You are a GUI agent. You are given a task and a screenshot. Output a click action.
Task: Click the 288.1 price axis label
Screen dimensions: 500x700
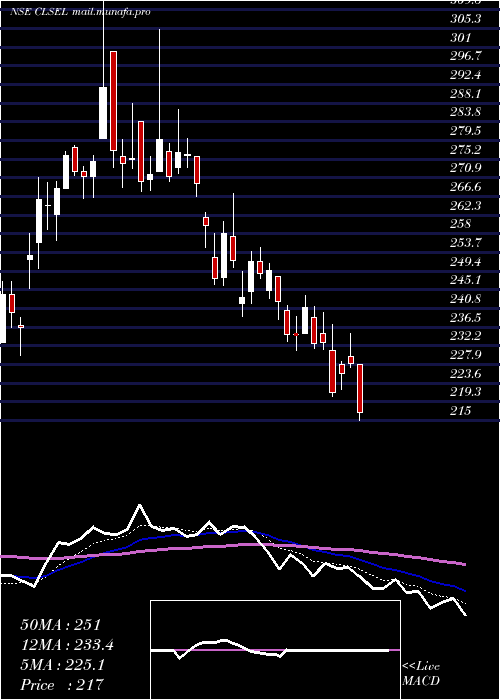pos(467,94)
